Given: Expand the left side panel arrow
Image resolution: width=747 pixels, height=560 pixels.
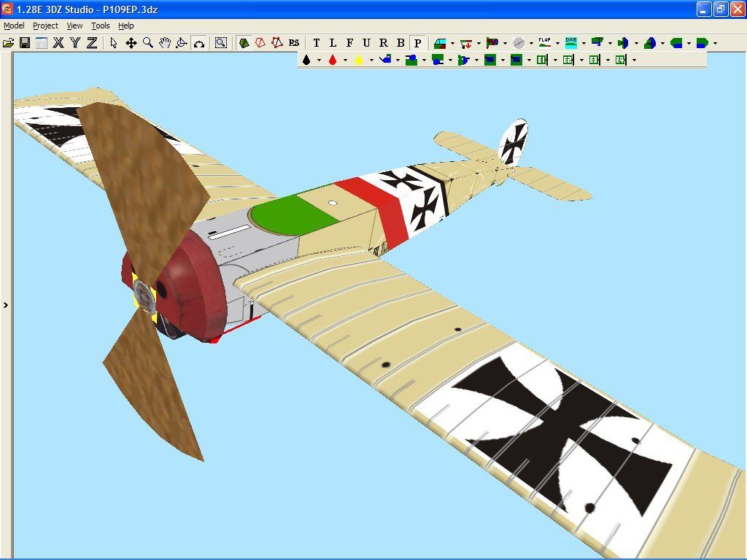Looking at the screenshot, I should tap(6, 306).
